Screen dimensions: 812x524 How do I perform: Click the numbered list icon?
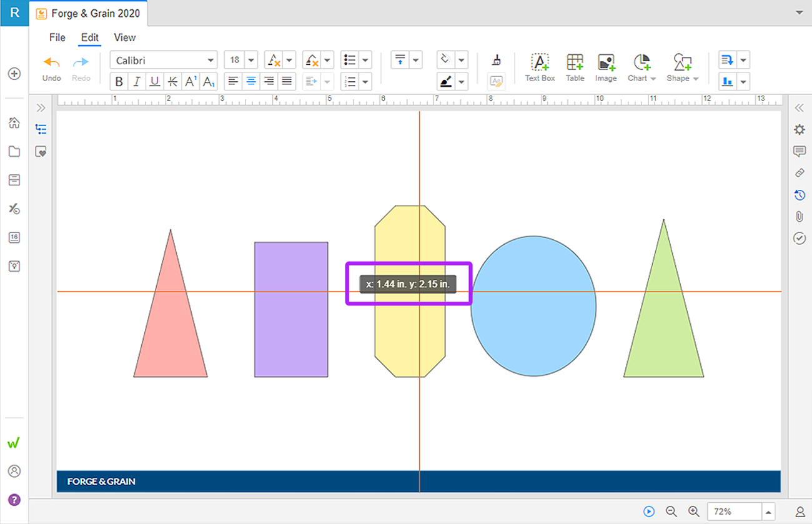350,81
